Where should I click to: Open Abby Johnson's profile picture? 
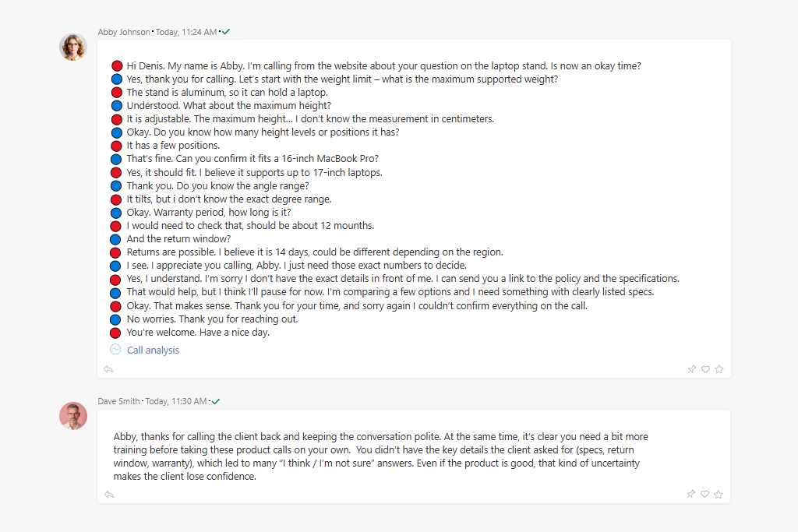73,47
